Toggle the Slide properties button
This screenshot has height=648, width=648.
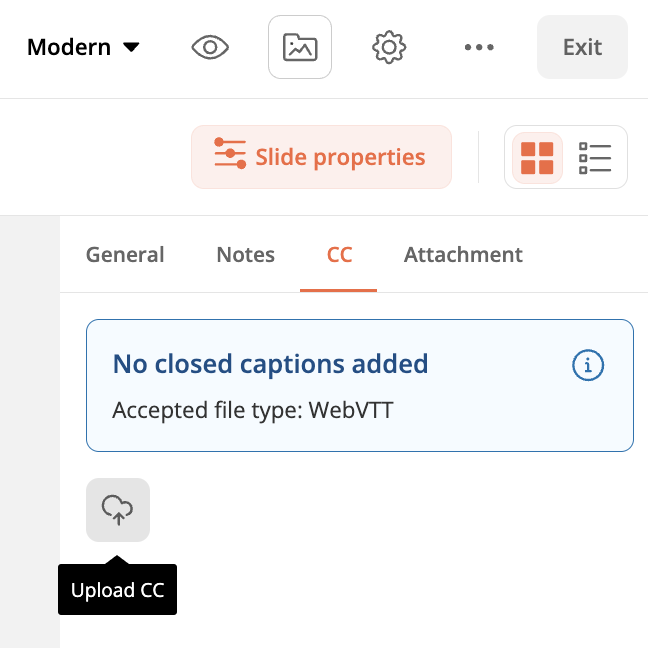coord(321,157)
